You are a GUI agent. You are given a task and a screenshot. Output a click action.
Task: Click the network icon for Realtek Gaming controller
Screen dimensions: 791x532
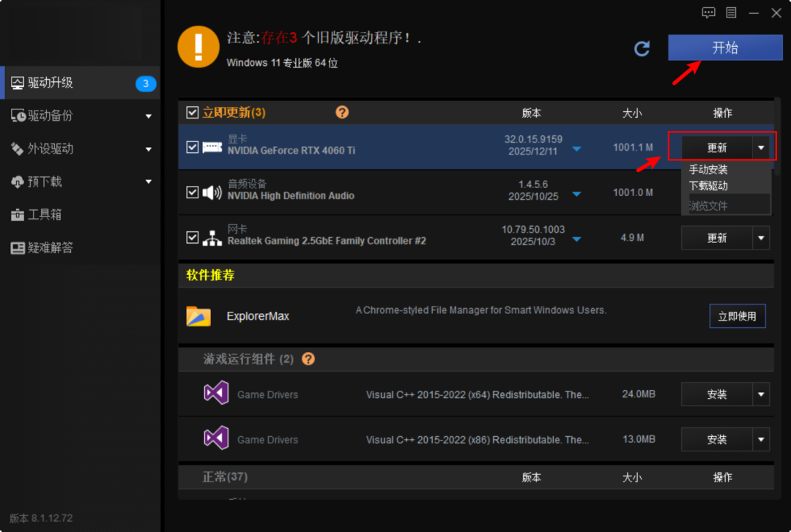pyautogui.click(x=212, y=238)
